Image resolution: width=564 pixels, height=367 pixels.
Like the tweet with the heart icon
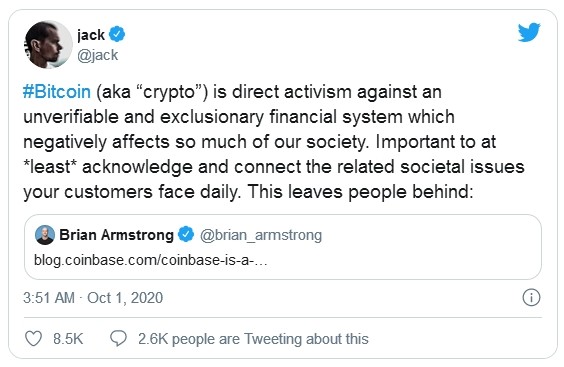pos(33,339)
